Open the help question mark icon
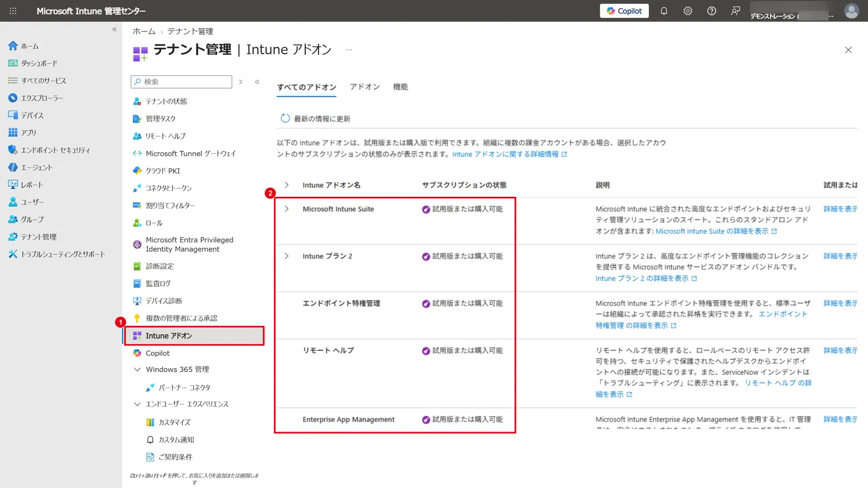Screen dimensions: 868x488 (711, 11)
